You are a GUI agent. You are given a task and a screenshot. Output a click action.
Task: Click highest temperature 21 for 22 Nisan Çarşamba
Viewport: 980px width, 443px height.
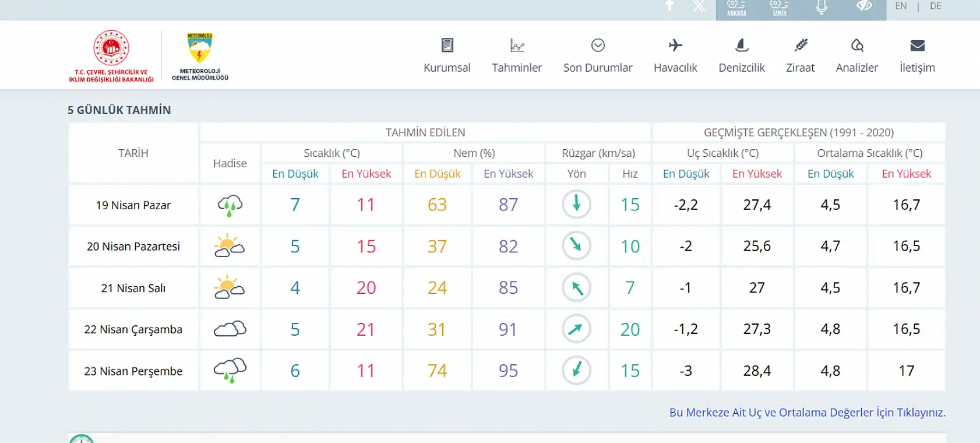366,329
